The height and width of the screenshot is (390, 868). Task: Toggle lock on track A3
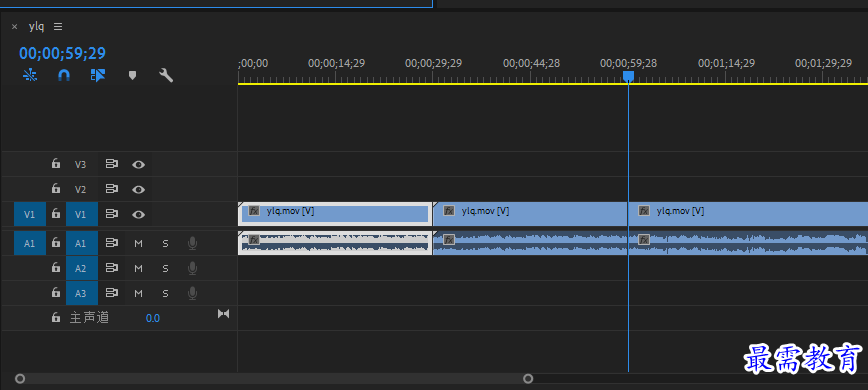[55, 293]
